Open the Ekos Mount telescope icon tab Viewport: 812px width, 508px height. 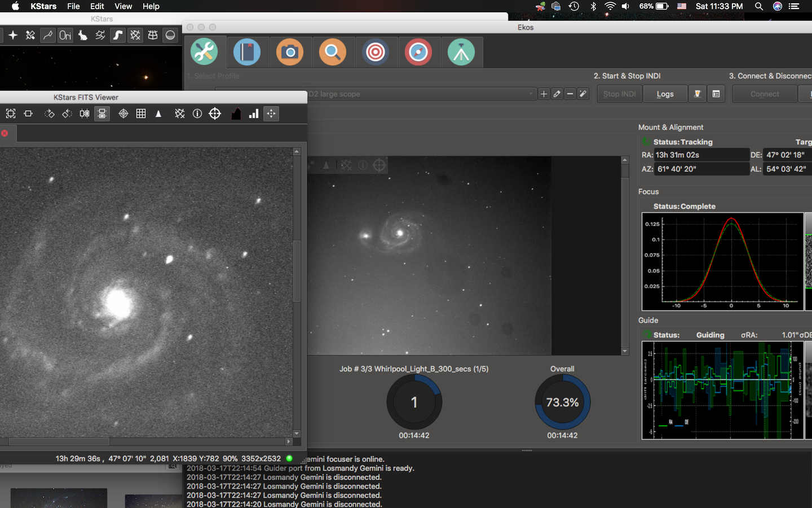click(x=461, y=52)
